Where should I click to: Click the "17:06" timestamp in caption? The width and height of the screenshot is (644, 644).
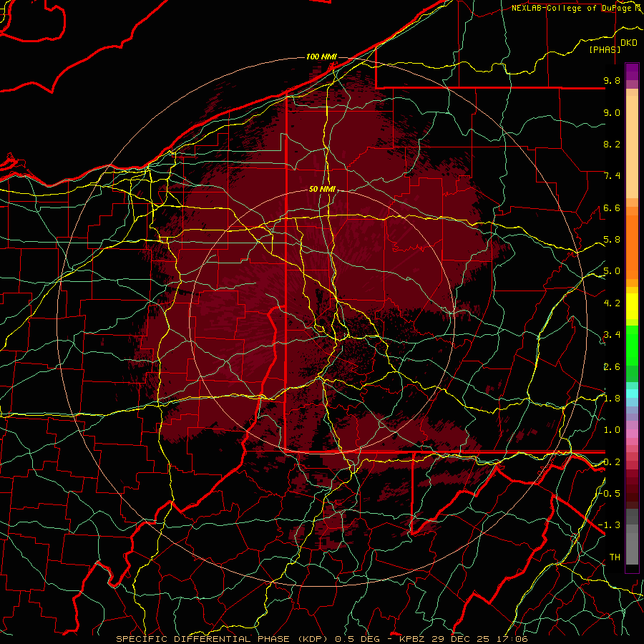pyautogui.click(x=513, y=639)
